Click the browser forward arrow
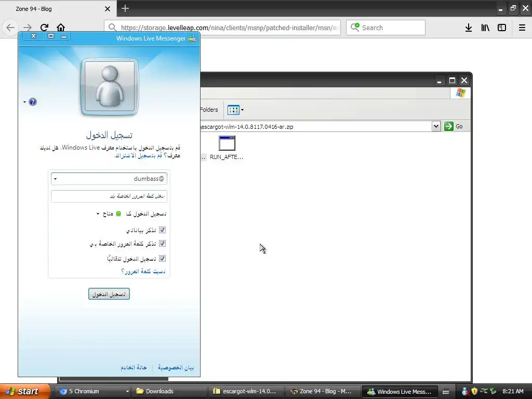The image size is (532, 399). coord(28,28)
